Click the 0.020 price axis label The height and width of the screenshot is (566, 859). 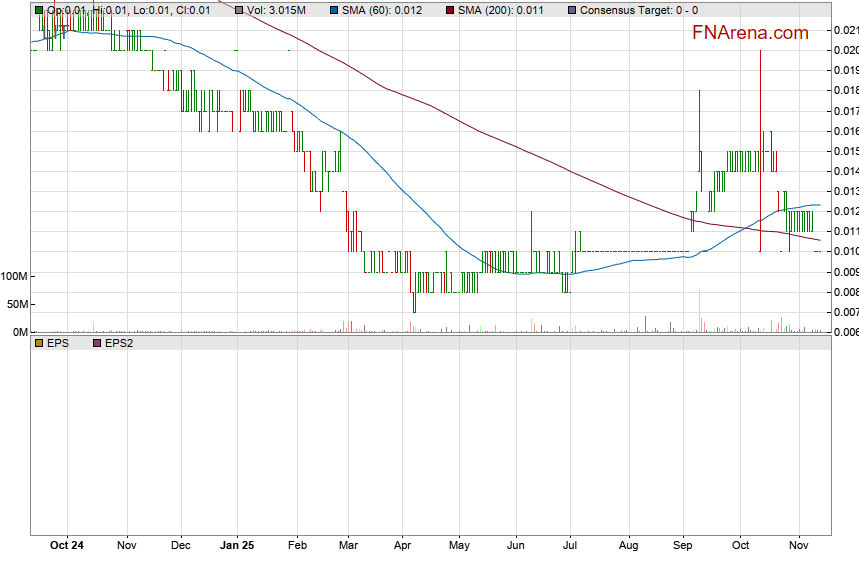point(845,50)
